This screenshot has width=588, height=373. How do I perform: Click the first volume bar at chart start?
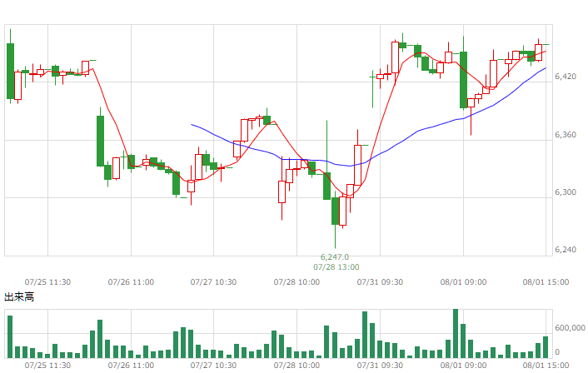pos(10,336)
